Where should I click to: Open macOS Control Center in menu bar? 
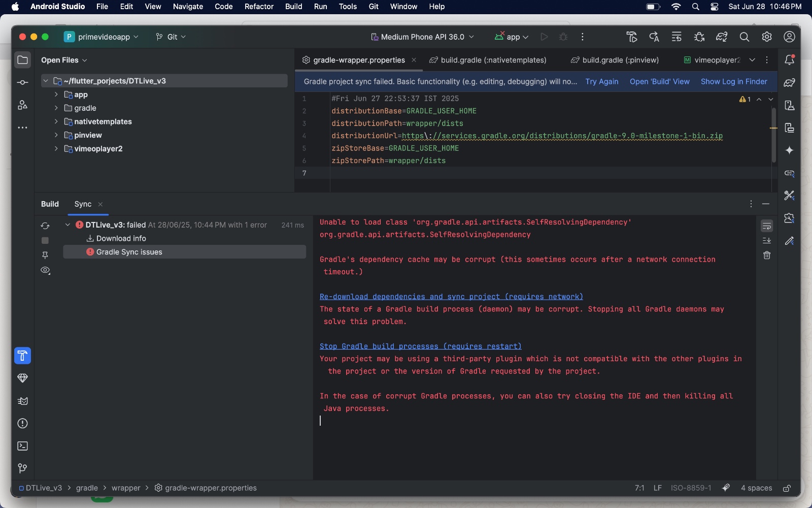click(715, 7)
